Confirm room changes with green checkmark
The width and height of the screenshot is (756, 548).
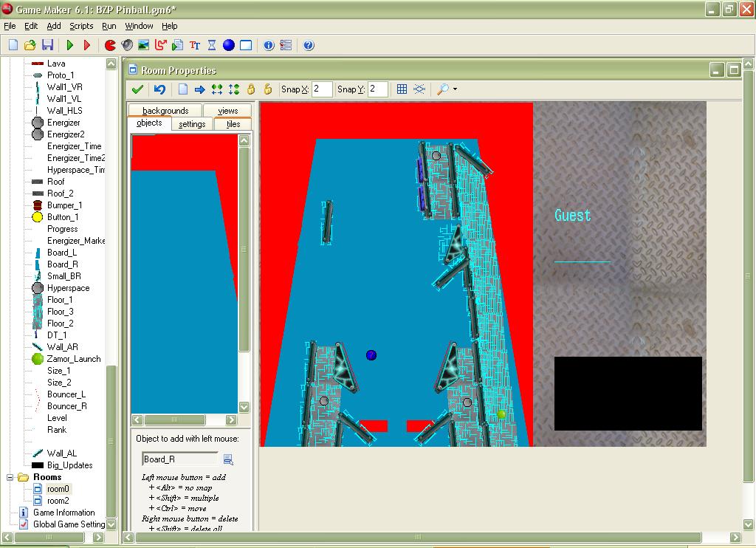pos(137,89)
